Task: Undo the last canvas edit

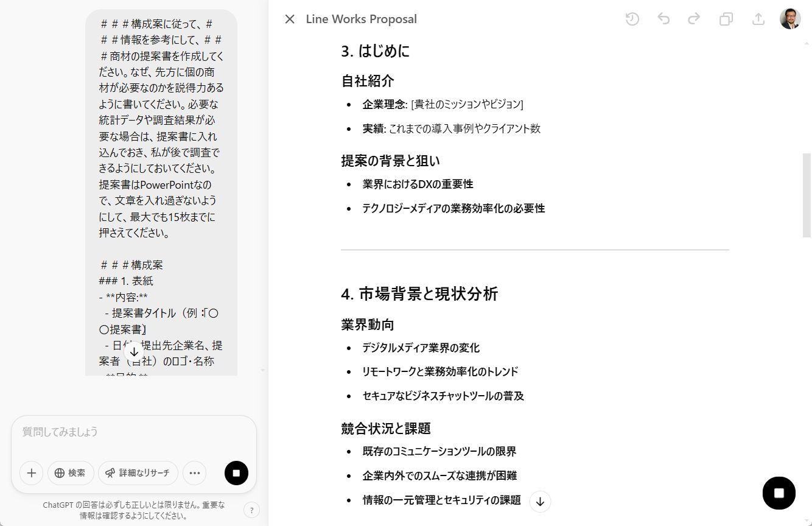Action: (x=663, y=19)
